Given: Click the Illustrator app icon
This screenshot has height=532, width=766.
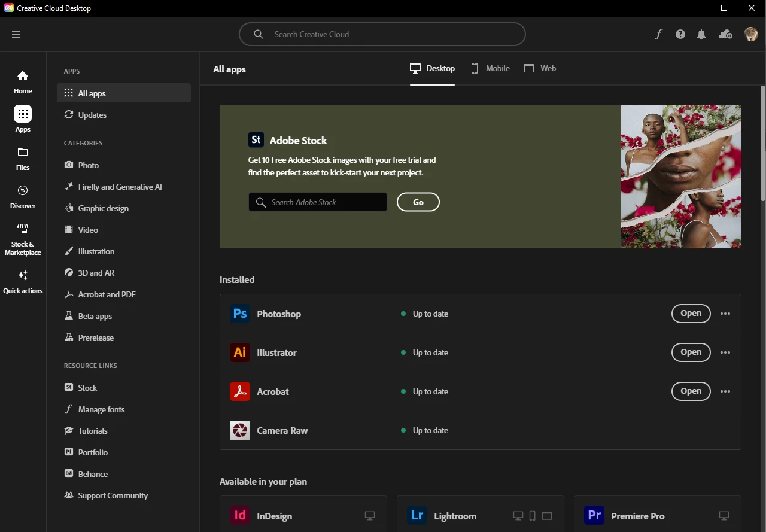Looking at the screenshot, I should (x=240, y=352).
